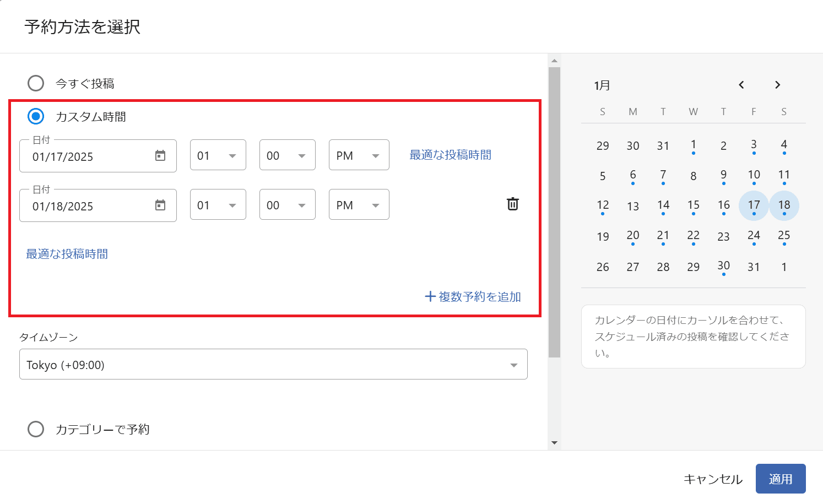Select December 30 in the calendar
This screenshot has width=823, height=504.
click(633, 145)
